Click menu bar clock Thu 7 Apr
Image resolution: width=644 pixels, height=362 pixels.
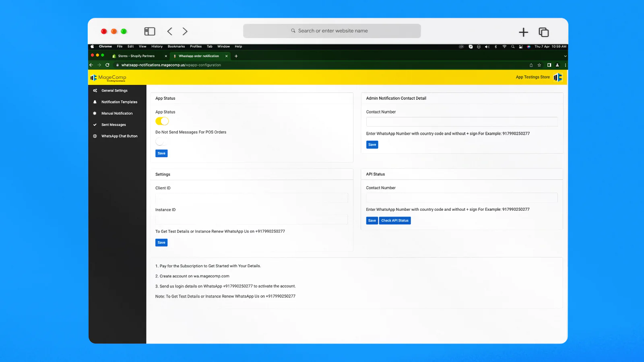click(550, 47)
